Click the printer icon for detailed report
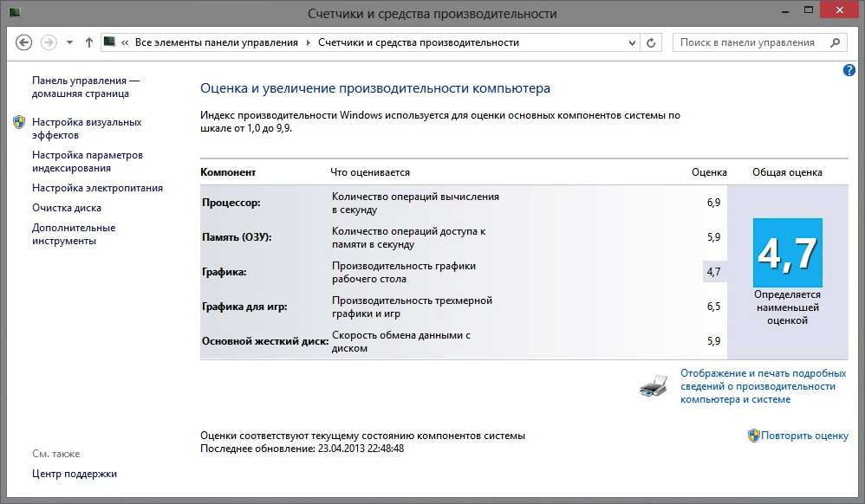The width and height of the screenshot is (865, 504). 654,384
